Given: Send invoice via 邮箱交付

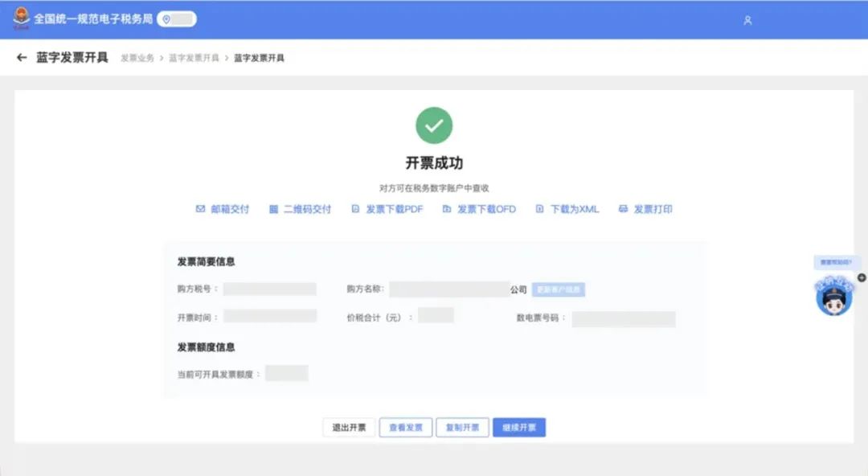Looking at the screenshot, I should click(223, 209).
